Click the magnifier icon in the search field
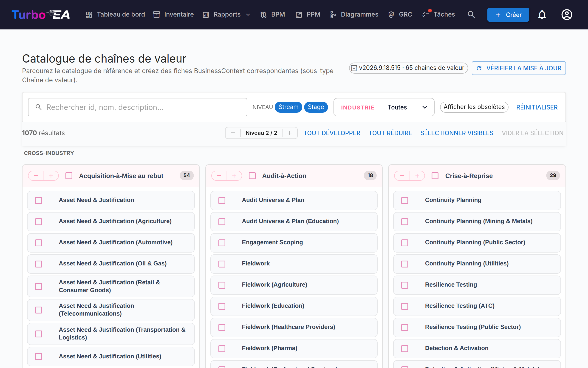588x368 pixels. click(x=39, y=107)
